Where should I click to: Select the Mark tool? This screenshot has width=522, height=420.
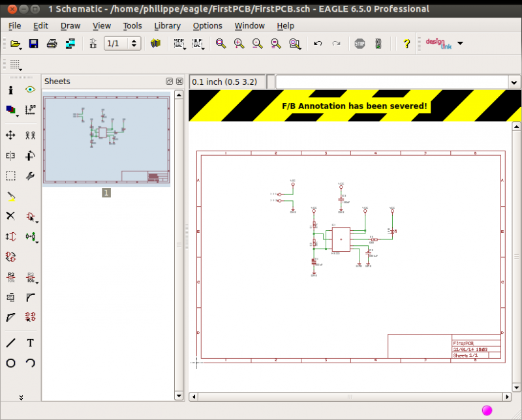click(x=30, y=110)
